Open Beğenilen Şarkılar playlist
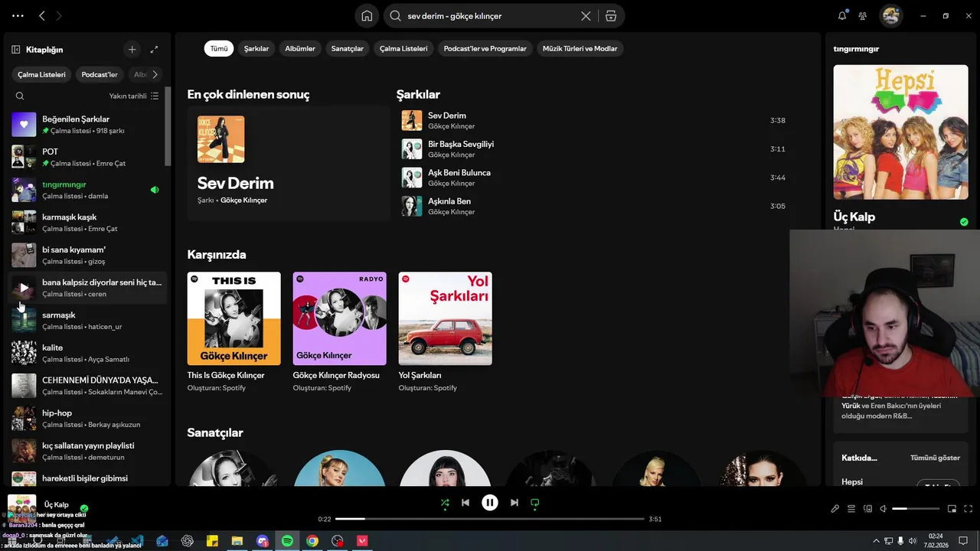 pyautogui.click(x=87, y=125)
